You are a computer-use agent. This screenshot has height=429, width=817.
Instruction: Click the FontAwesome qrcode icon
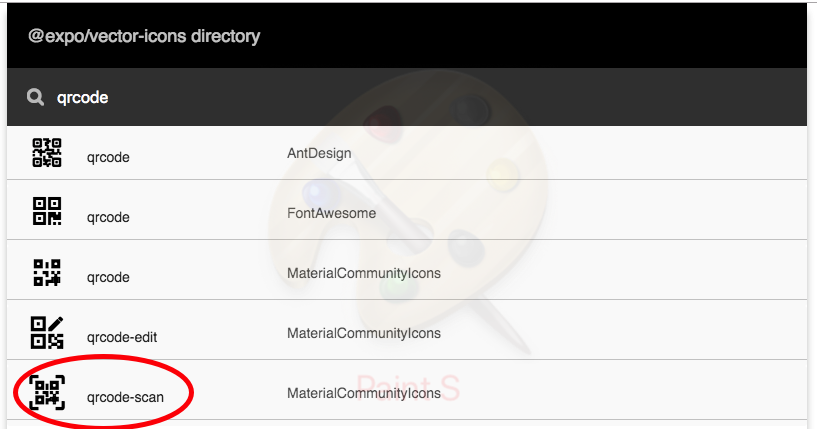(x=47, y=212)
